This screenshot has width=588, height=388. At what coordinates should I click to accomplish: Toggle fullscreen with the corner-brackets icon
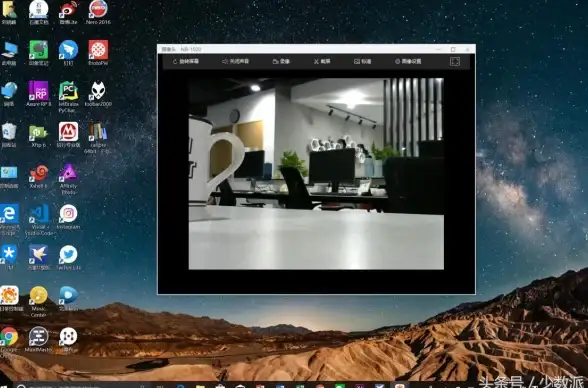click(454, 61)
